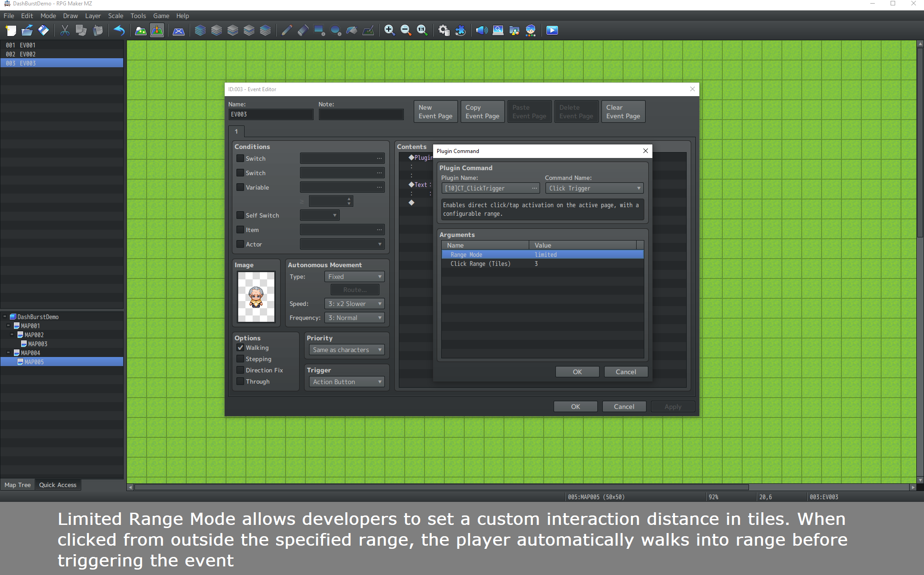Click the event character image thumbnail
This screenshot has width=924, height=575.
click(x=256, y=297)
